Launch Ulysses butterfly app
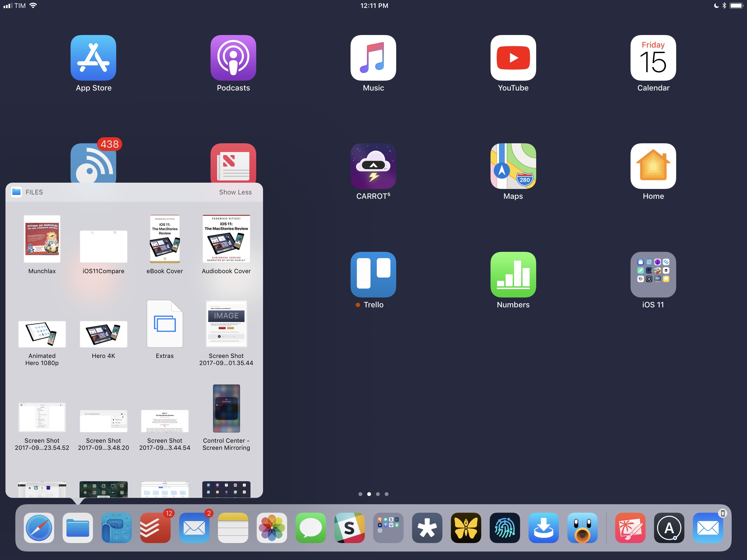 pyautogui.click(x=466, y=528)
